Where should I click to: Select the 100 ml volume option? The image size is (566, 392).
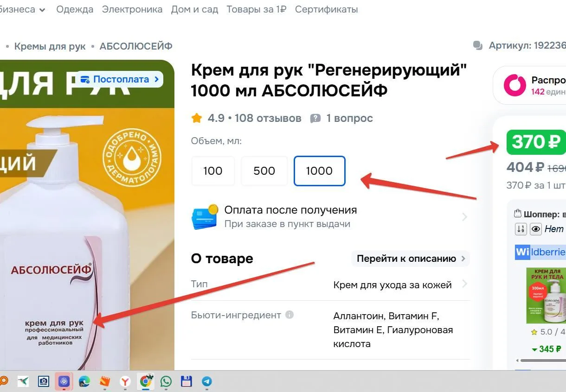213,171
